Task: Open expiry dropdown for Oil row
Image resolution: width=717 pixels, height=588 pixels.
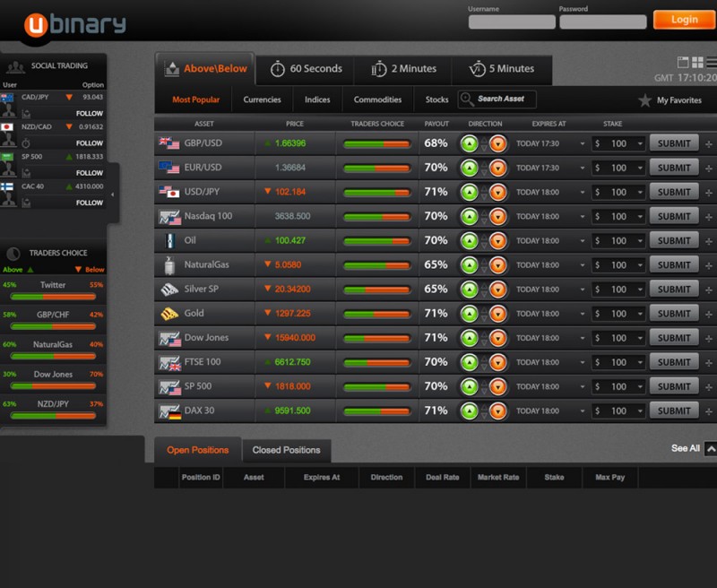Action: point(582,240)
